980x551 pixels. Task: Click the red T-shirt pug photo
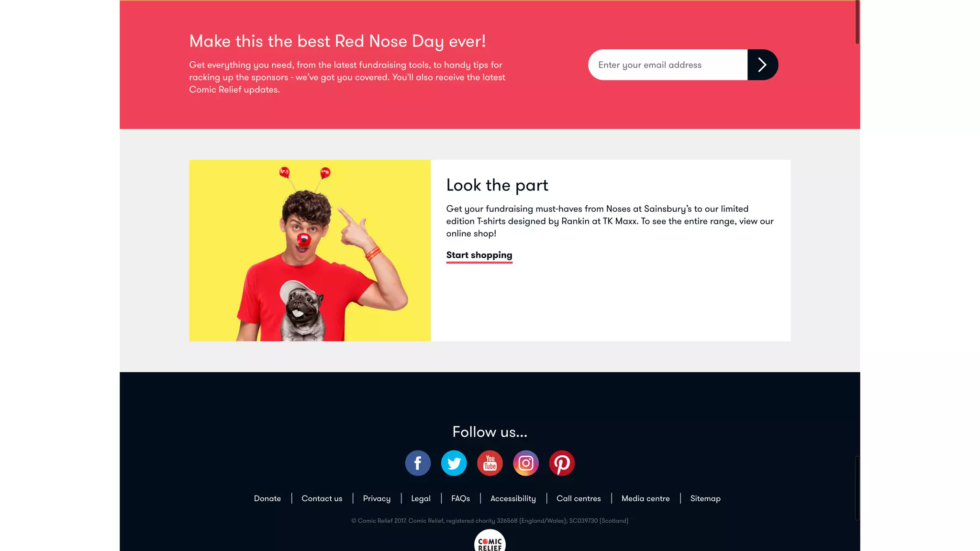[x=310, y=250]
